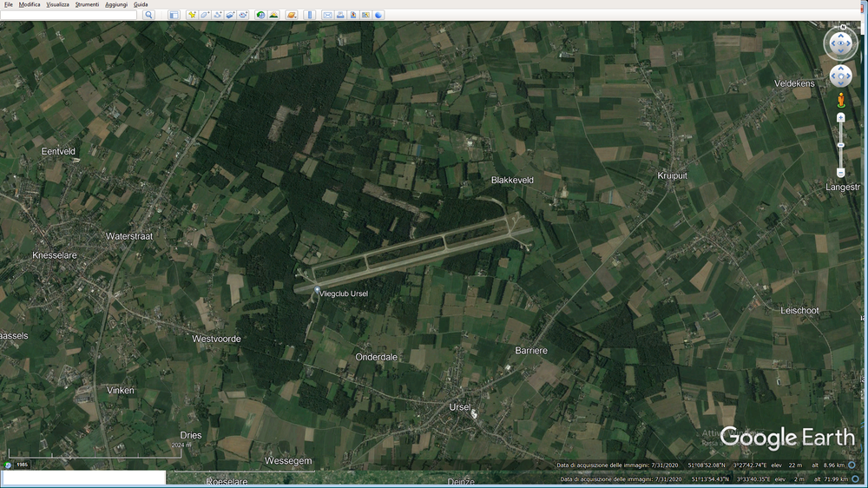The image size is (868, 488).
Task: Click the zoom slider handle
Action: point(841,145)
